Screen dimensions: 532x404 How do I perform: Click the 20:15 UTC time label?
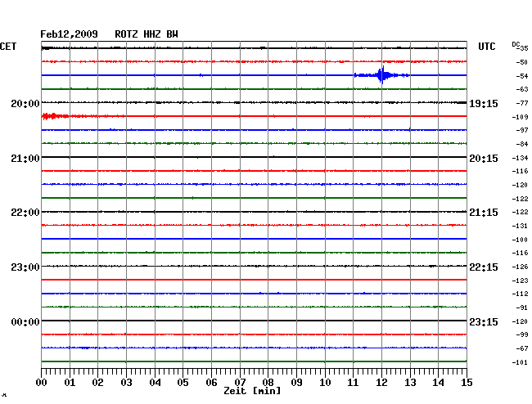click(x=484, y=159)
